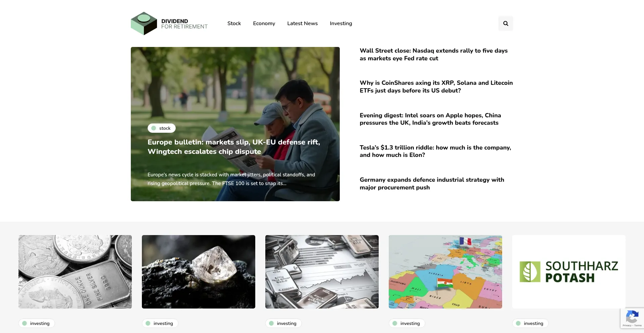Read Wall Street close Nasdaq rally article
644x333 pixels.
pos(433,54)
